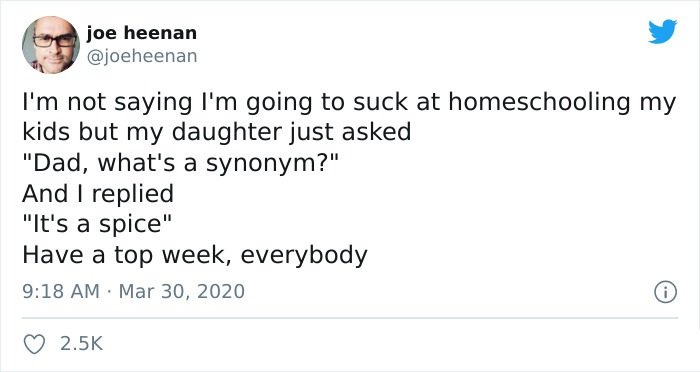This screenshot has height=372, width=700.
Task: Click the word "suck" in first line
Action: (x=381, y=102)
